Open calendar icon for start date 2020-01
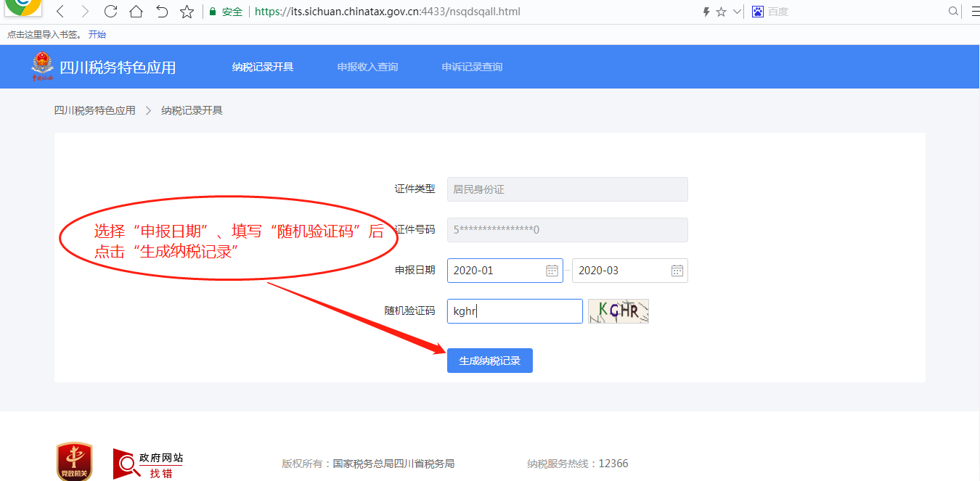The width and height of the screenshot is (980, 481). 552,271
